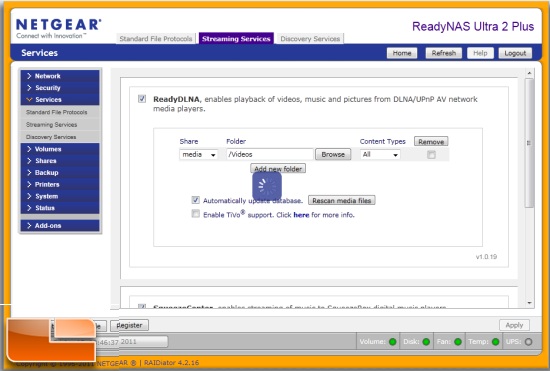Click the Fan status indicator light
The height and width of the screenshot is (371, 550).
tap(458, 342)
